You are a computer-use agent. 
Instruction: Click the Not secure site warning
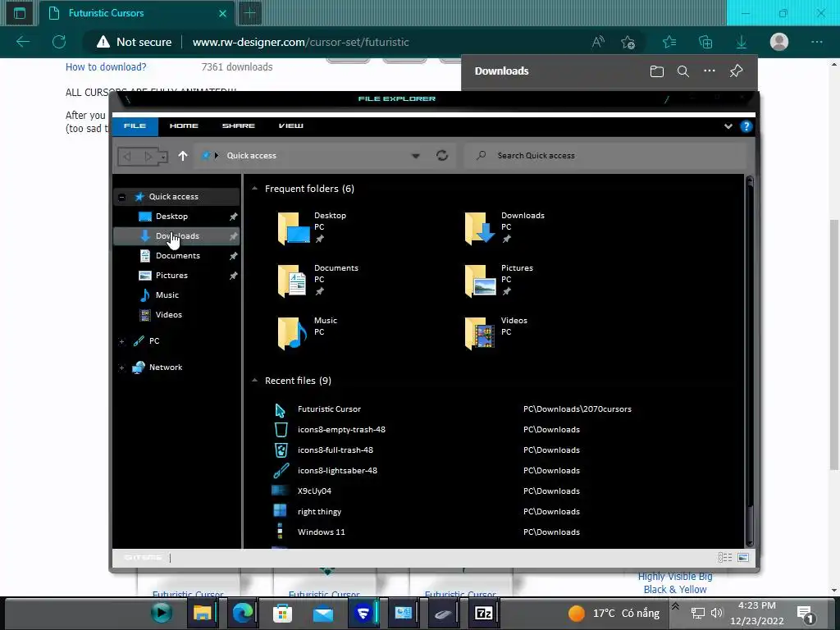135,42
